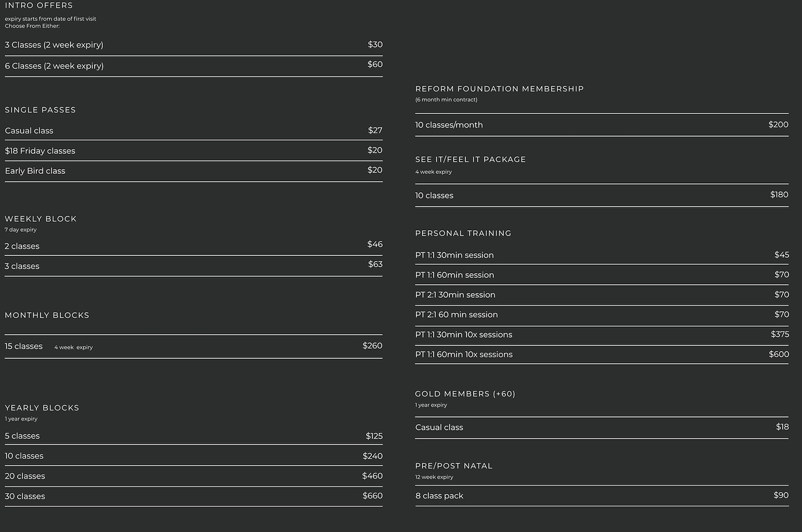
Task: Choose the 20 classes yearly block
Action: pos(194,476)
